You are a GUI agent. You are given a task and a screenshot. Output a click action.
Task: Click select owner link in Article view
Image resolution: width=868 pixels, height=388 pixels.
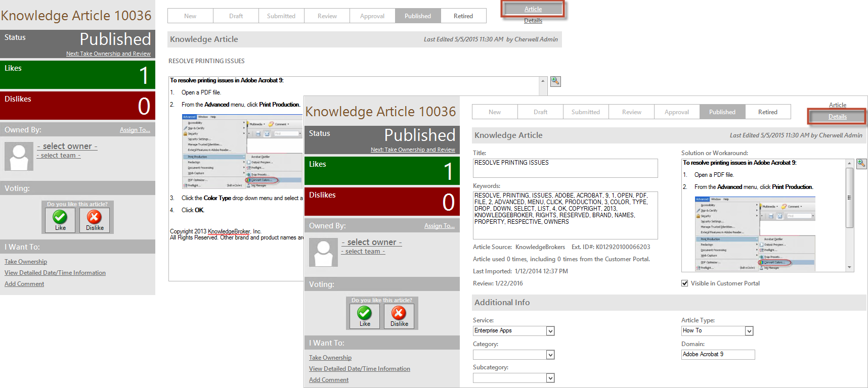click(x=67, y=146)
